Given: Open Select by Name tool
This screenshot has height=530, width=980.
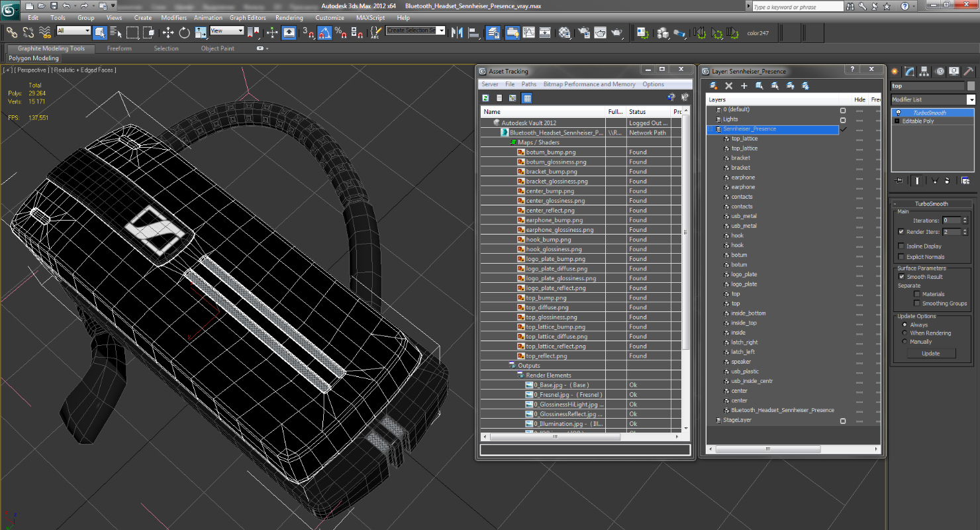Looking at the screenshot, I should pos(116,32).
